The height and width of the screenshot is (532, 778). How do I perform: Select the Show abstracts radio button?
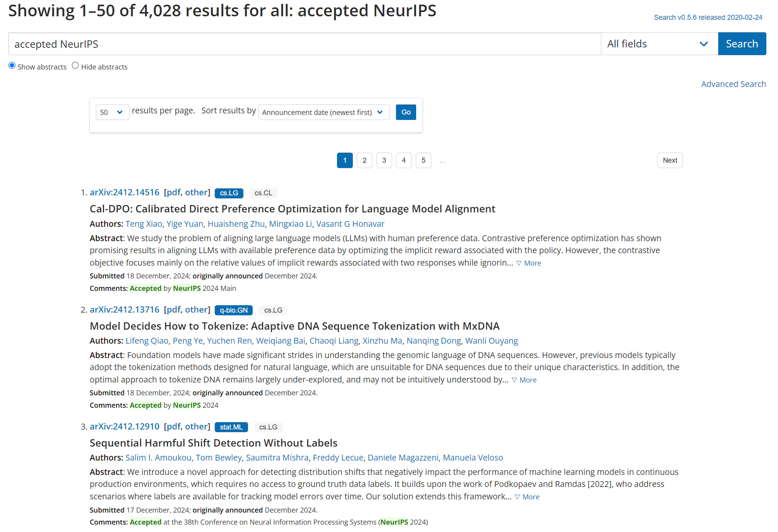pyautogui.click(x=12, y=66)
